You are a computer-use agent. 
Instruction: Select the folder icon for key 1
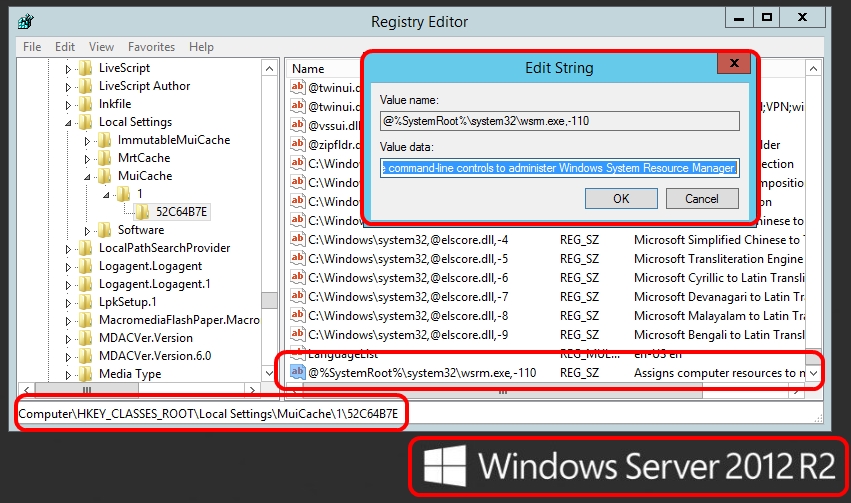[x=124, y=194]
